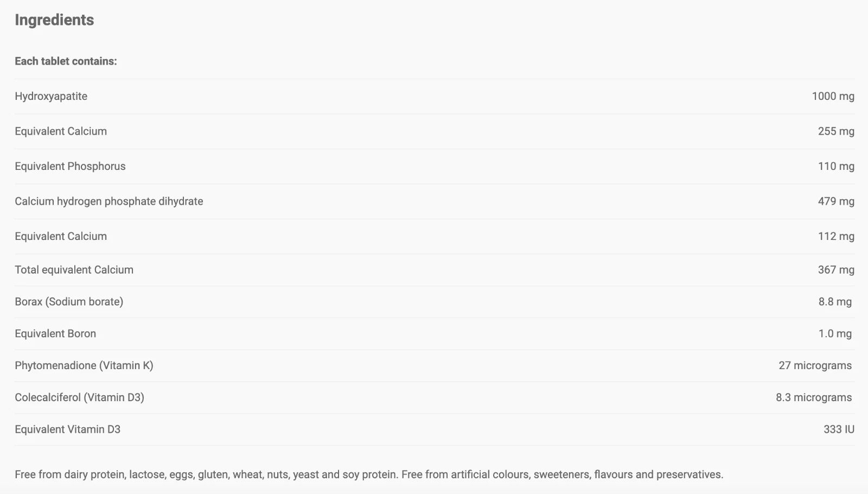Select the Colecalciferol (Vitamin D3) label

(79, 397)
